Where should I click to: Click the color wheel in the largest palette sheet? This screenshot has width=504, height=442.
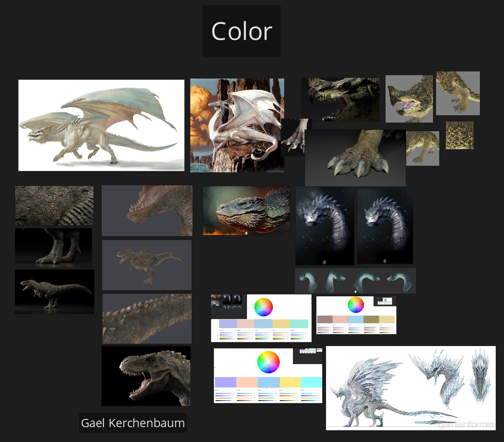click(x=268, y=362)
